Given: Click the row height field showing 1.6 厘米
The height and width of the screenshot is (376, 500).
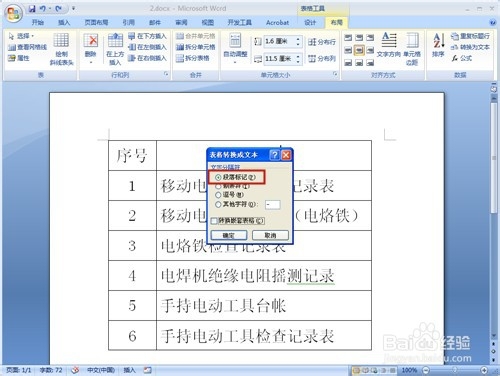Looking at the screenshot, I should pyautogui.click(x=279, y=41).
